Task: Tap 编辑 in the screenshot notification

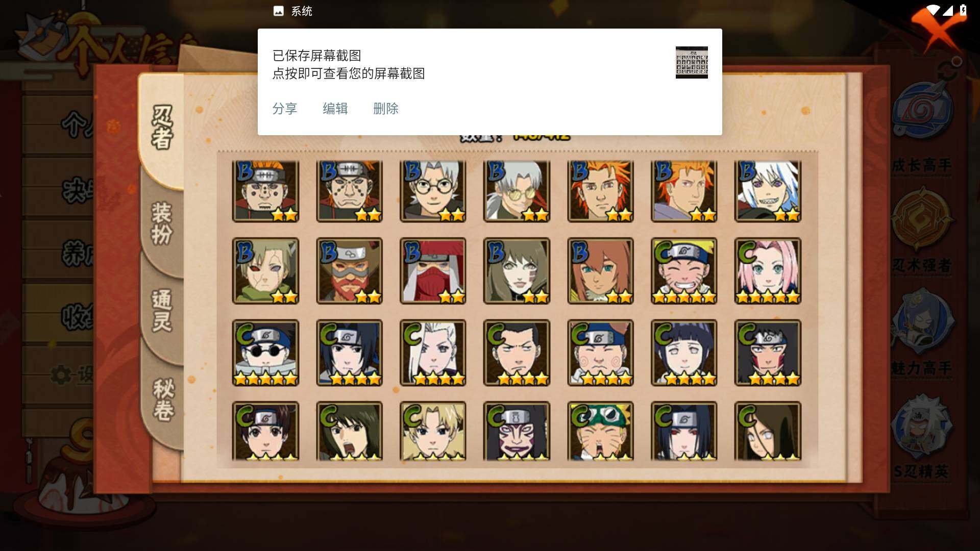Action: click(335, 109)
